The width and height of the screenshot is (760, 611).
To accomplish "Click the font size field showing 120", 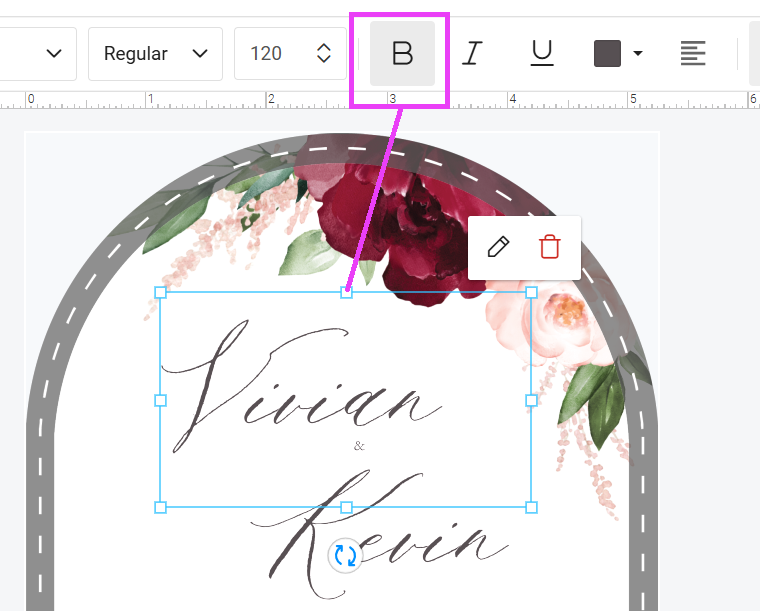I will click(x=290, y=53).
